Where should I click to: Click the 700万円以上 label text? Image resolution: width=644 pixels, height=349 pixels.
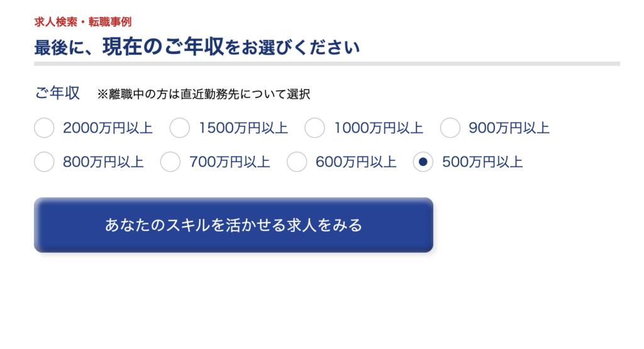click(230, 162)
